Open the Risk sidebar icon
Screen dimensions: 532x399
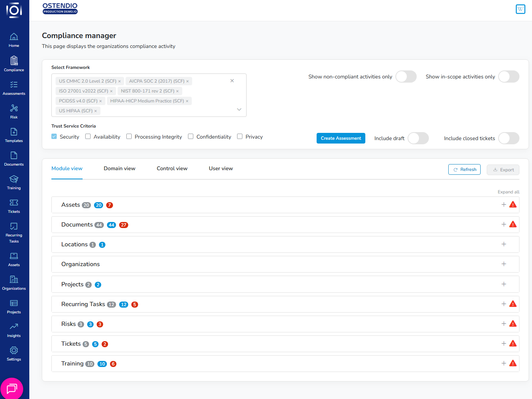click(14, 109)
